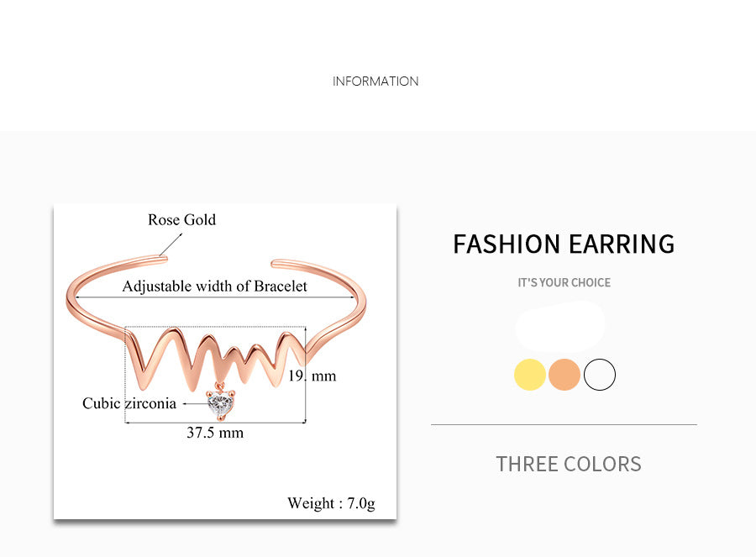Click the FASHION EARRING title
The height and width of the screenshot is (557, 756).
[x=564, y=244]
